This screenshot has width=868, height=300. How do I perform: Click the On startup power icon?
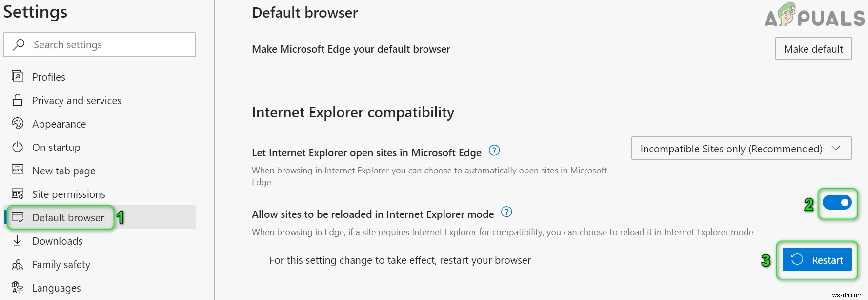pos(17,147)
